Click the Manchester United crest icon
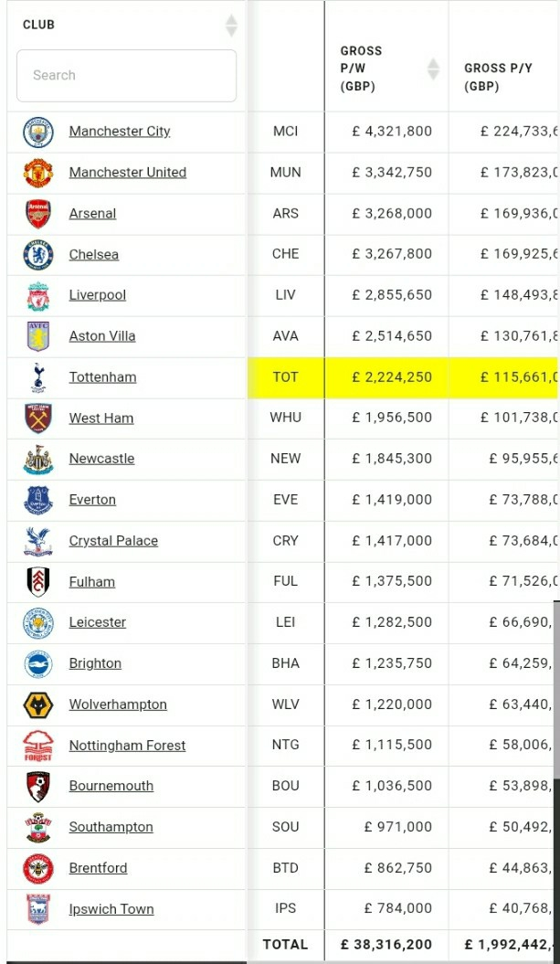This screenshot has height=964, width=560. (38, 173)
